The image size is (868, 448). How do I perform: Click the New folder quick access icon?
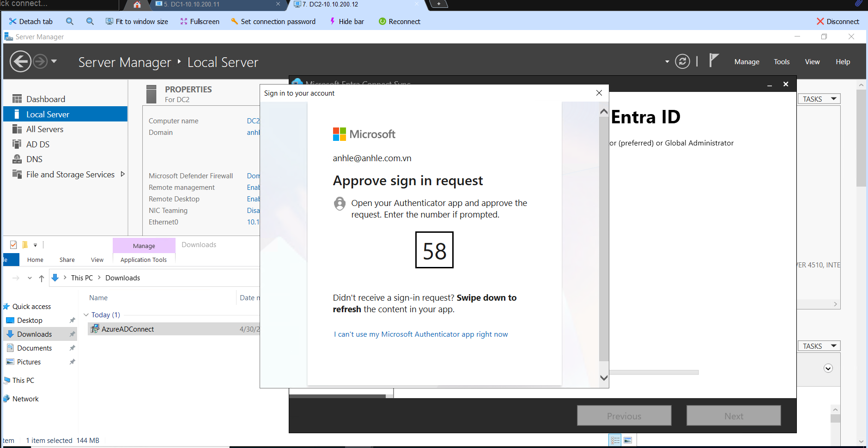(25, 245)
